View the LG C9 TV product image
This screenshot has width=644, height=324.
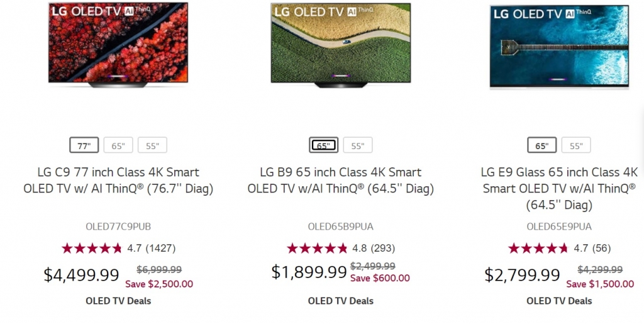click(118, 45)
